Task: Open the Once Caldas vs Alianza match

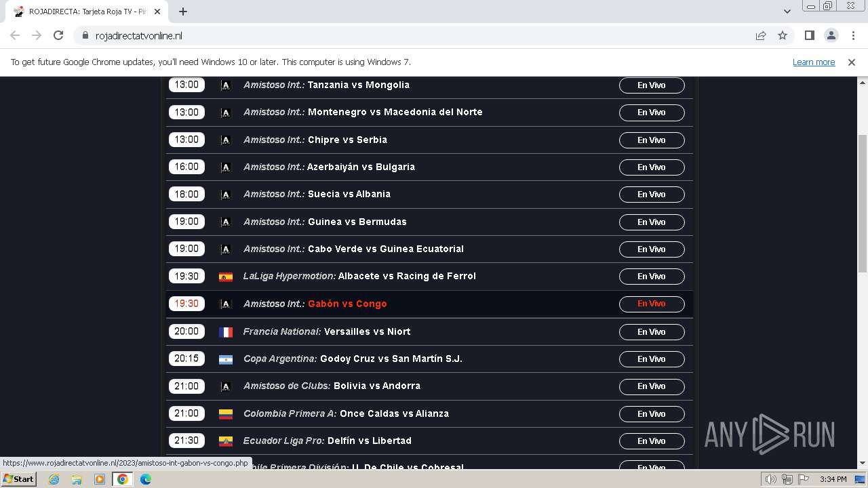Action: tap(394, 413)
